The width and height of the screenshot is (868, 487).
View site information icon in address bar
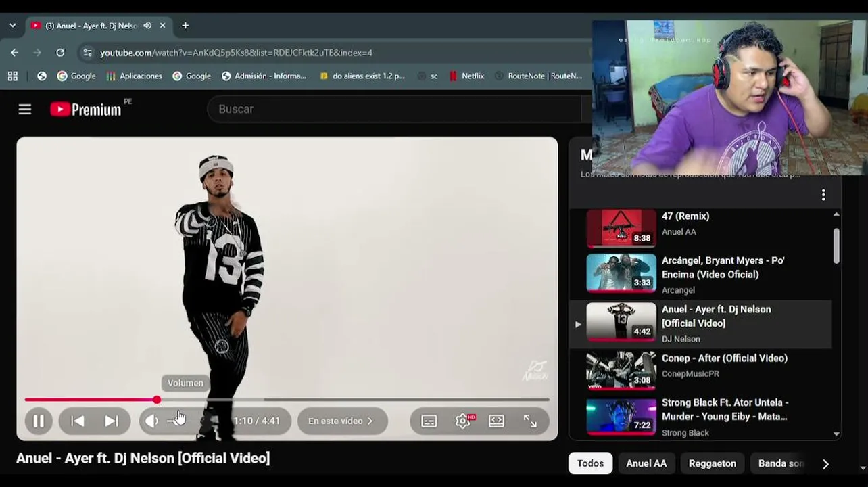(87, 53)
